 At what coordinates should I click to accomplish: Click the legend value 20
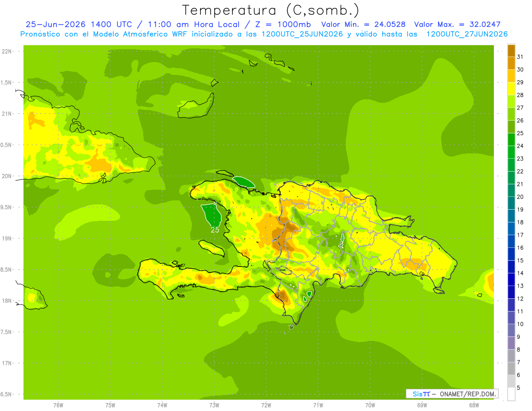click(x=520, y=197)
